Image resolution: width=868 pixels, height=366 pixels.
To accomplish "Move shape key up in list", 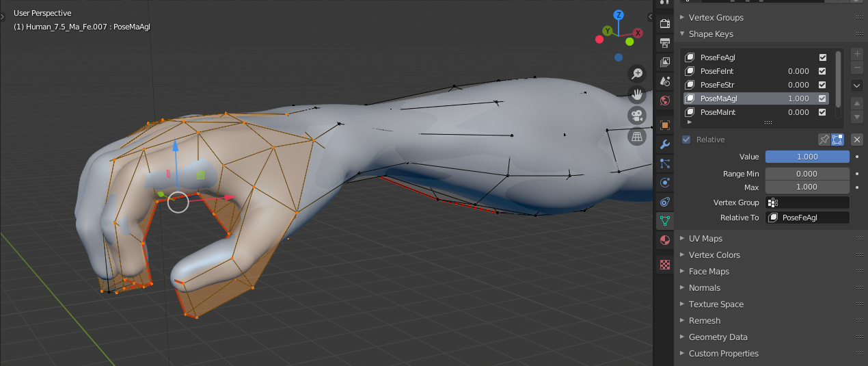I will (857, 103).
